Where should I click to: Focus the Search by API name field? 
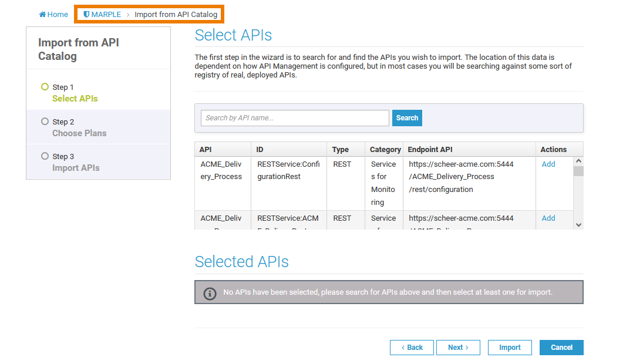pos(295,118)
